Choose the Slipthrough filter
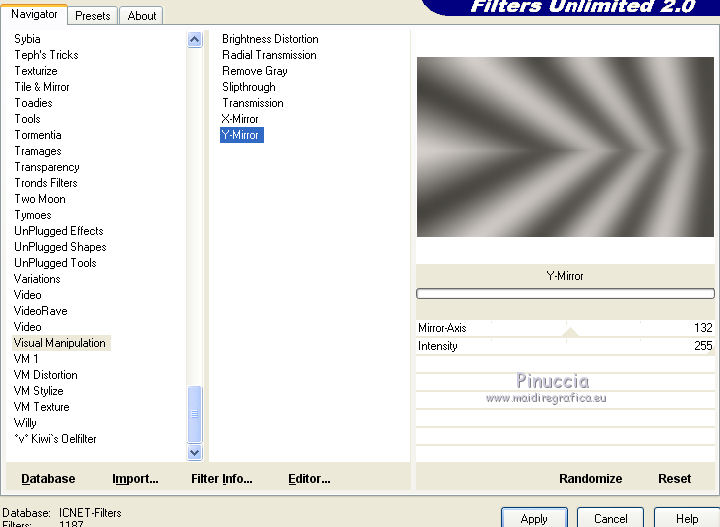This screenshot has width=720, height=527. (x=249, y=87)
